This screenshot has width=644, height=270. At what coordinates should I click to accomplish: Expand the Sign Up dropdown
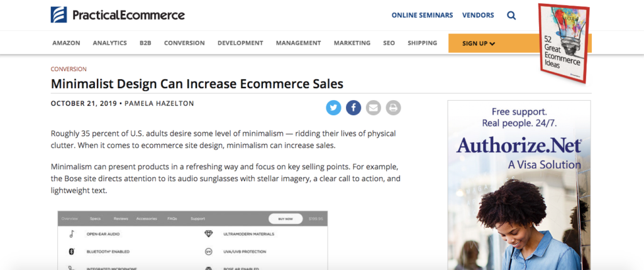pos(479,43)
